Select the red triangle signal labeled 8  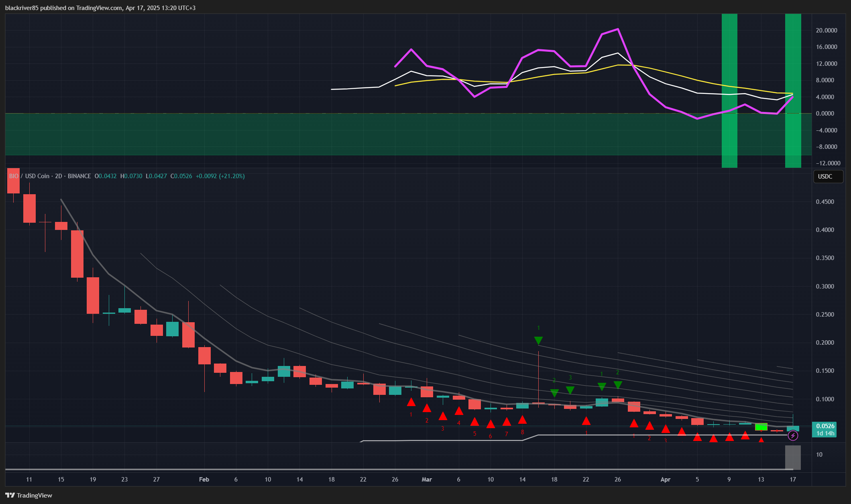tap(522, 420)
